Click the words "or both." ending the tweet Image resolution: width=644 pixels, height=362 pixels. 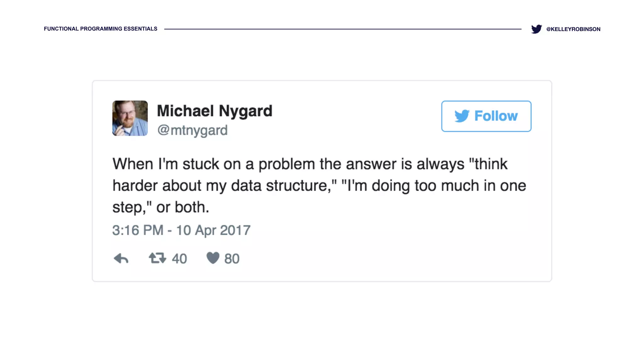coord(183,207)
